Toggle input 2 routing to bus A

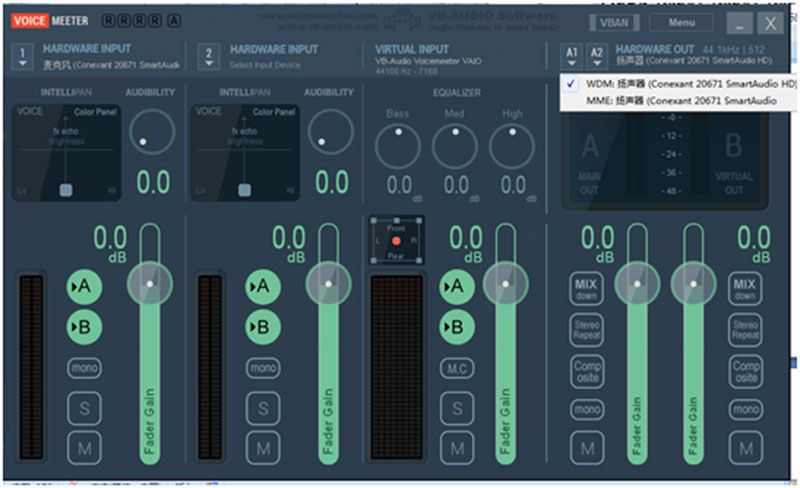(x=263, y=286)
